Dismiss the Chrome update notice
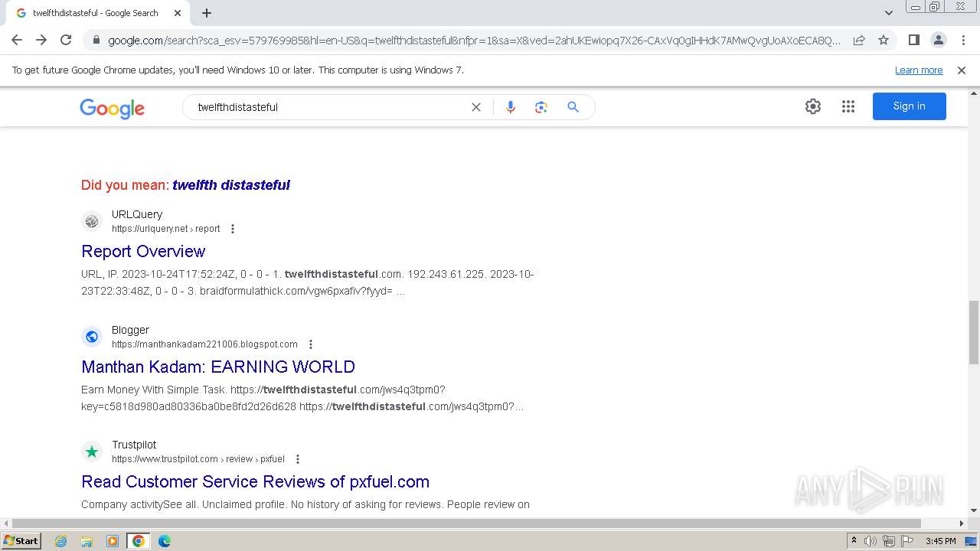 tap(962, 70)
